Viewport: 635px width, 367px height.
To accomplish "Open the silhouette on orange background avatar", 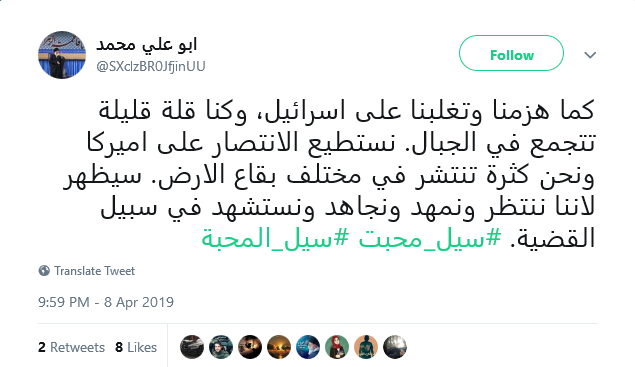I will (x=366, y=347).
